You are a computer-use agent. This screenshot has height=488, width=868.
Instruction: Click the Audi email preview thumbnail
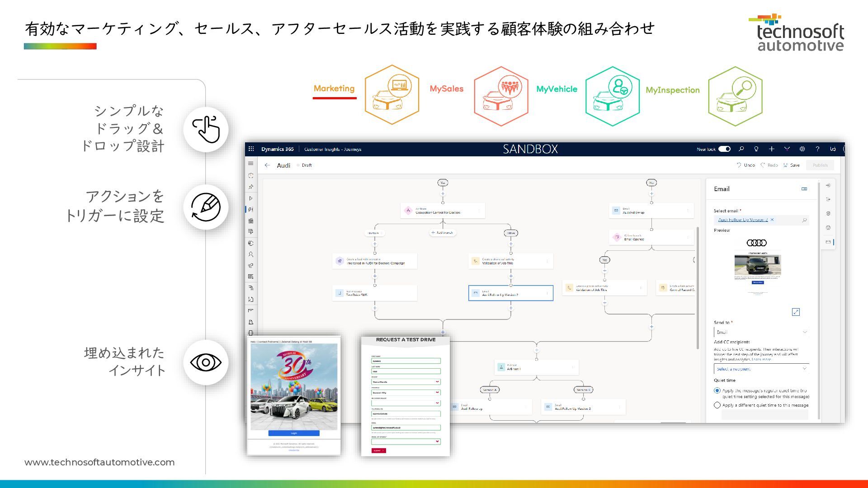[x=758, y=267]
